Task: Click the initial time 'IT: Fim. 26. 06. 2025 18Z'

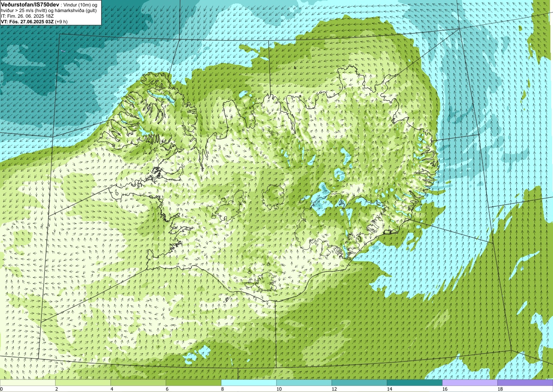Action: pyautogui.click(x=27, y=16)
